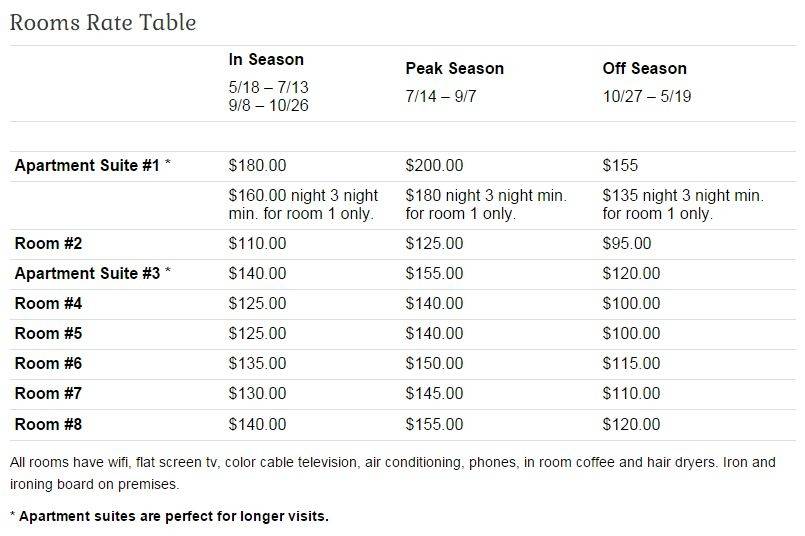Viewport: 805px width, 536px height.
Task: Click the Apartment Suite #1 row label
Action: [87, 165]
